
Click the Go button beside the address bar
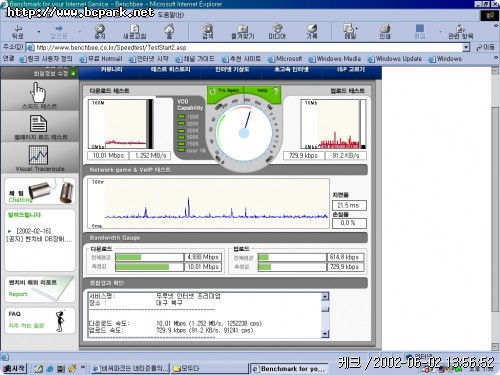point(485,47)
